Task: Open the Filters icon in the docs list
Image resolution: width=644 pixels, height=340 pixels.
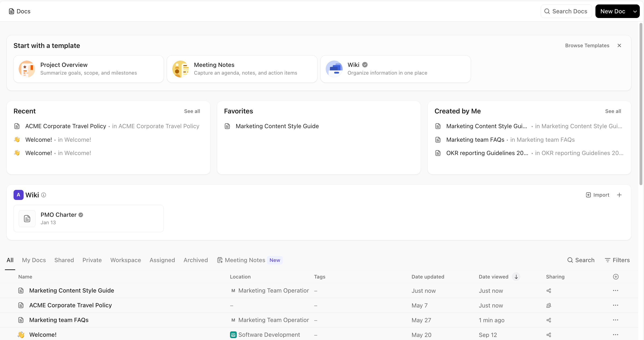Action: (x=607, y=260)
